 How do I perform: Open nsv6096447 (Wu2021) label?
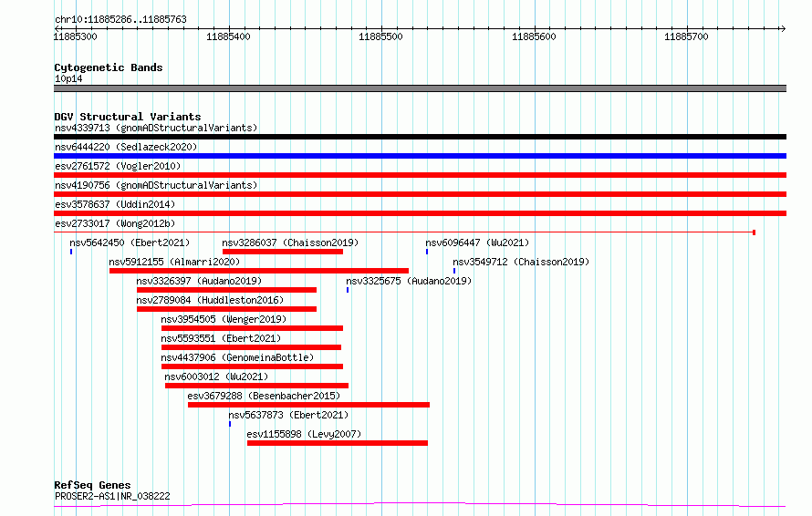477,243
